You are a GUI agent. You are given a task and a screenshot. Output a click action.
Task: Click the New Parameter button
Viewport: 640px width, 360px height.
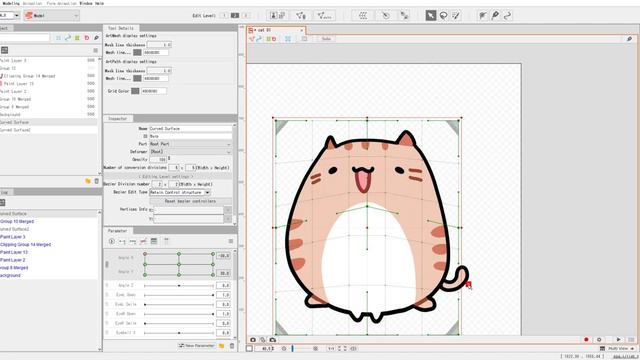197,346
